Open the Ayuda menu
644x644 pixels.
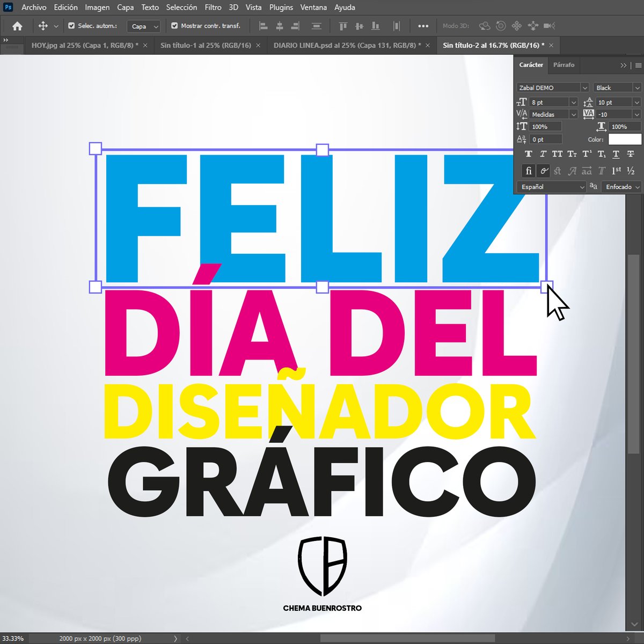(345, 8)
